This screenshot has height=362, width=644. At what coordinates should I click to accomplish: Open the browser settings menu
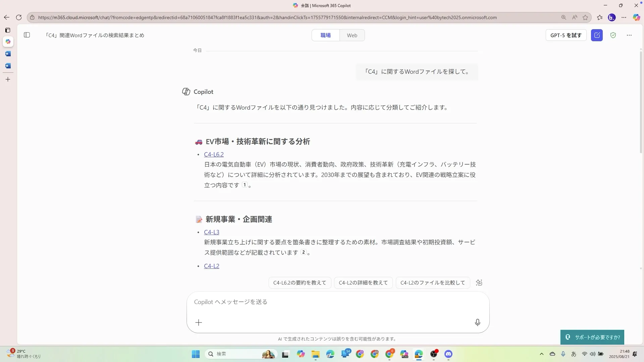624,17
